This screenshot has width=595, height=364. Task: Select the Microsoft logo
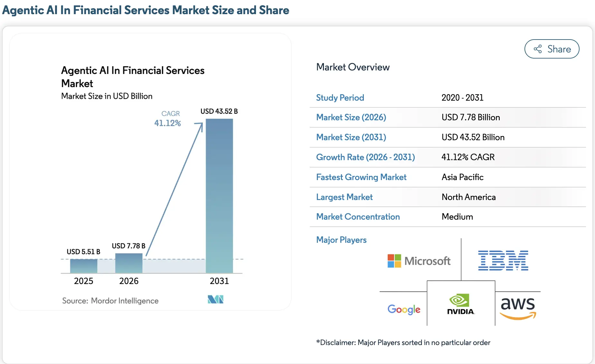tap(419, 260)
